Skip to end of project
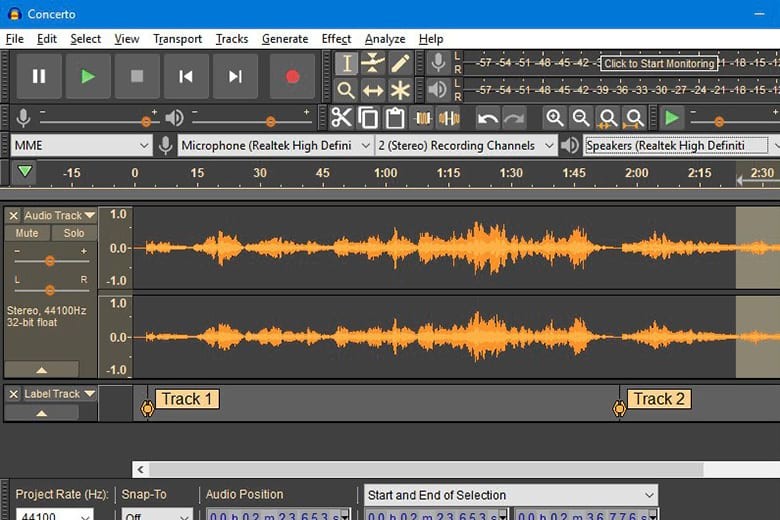 coord(235,76)
